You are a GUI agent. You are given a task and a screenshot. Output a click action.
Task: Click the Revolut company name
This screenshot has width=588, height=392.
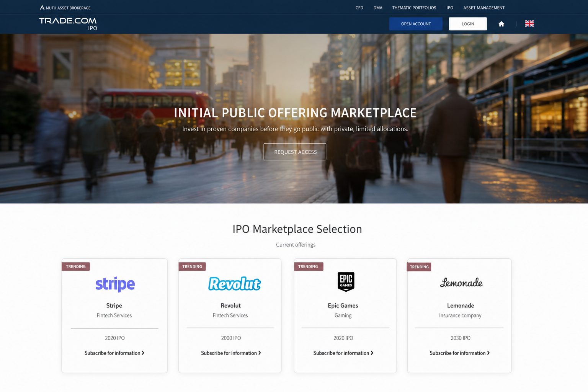point(230,305)
